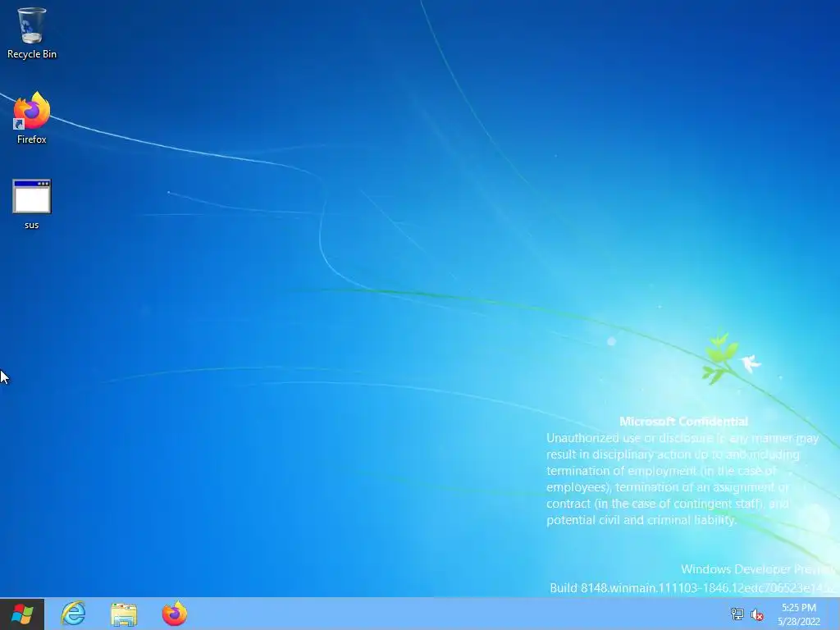Click the sus icon label text
This screenshot has width=840, height=630.
(x=32, y=225)
